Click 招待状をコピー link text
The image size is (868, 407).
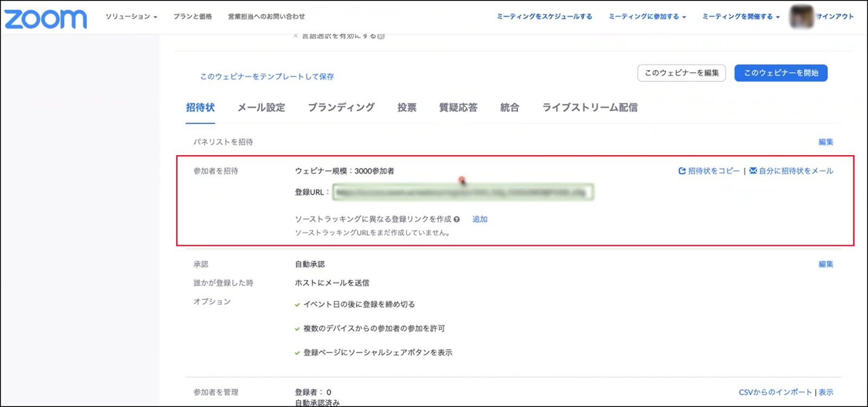pyautogui.click(x=713, y=171)
